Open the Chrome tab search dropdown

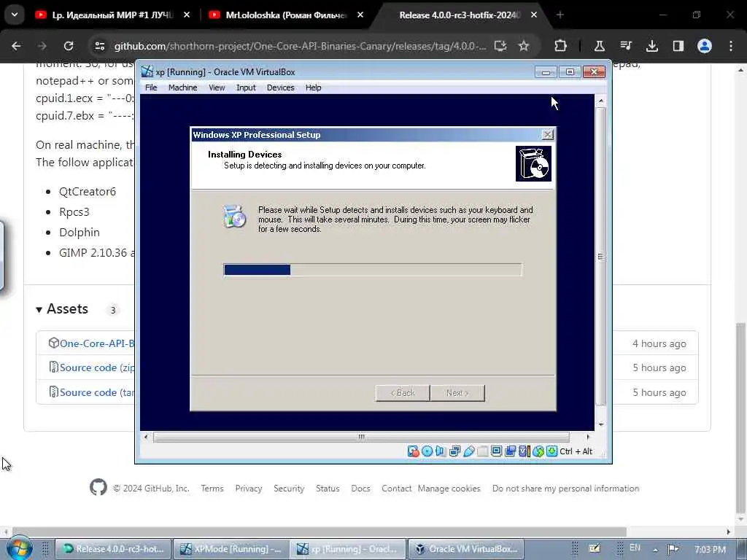(x=15, y=15)
